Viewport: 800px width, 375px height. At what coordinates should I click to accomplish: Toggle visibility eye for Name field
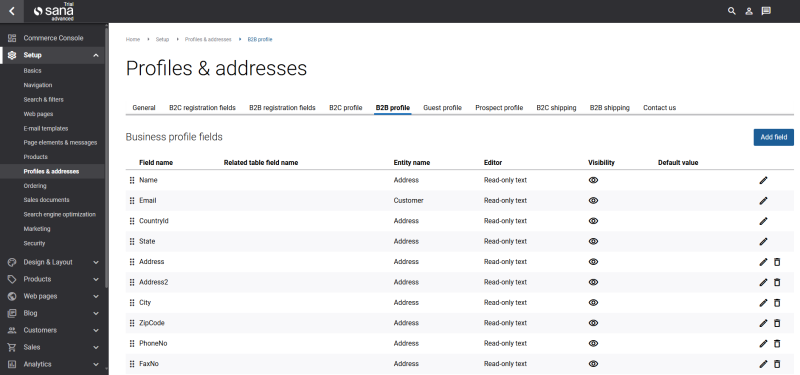click(593, 180)
